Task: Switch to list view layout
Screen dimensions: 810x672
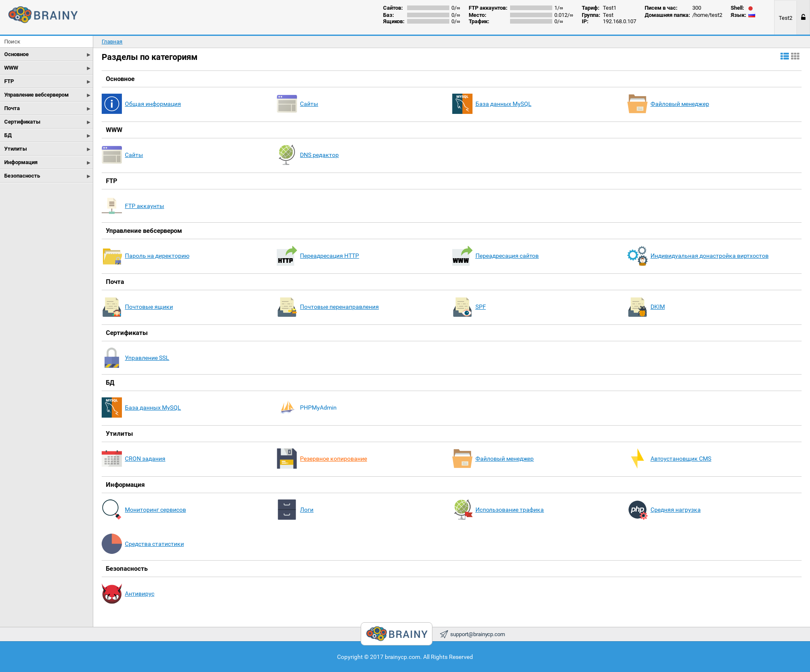Action: (784, 56)
